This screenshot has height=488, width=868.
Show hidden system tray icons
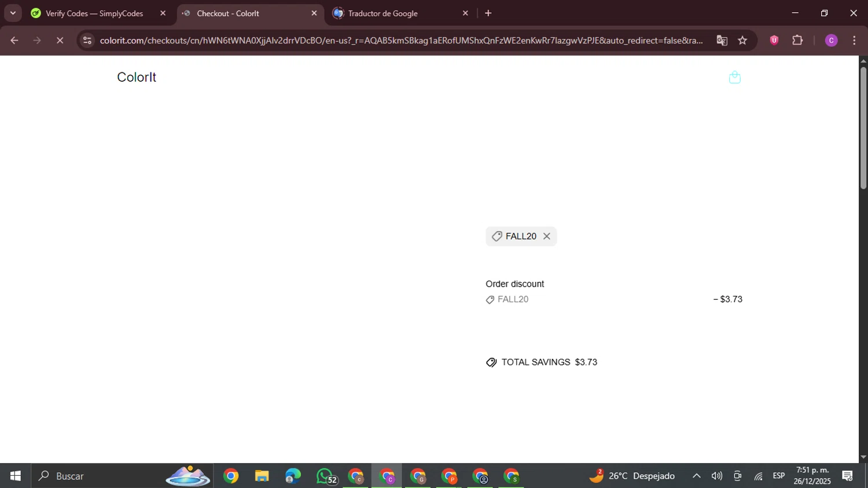(x=697, y=476)
